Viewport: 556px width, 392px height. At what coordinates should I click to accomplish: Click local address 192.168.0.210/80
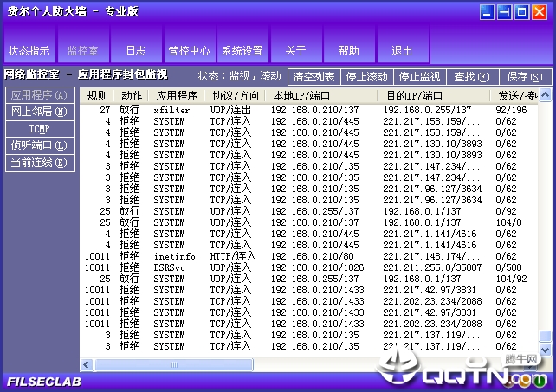313,256
